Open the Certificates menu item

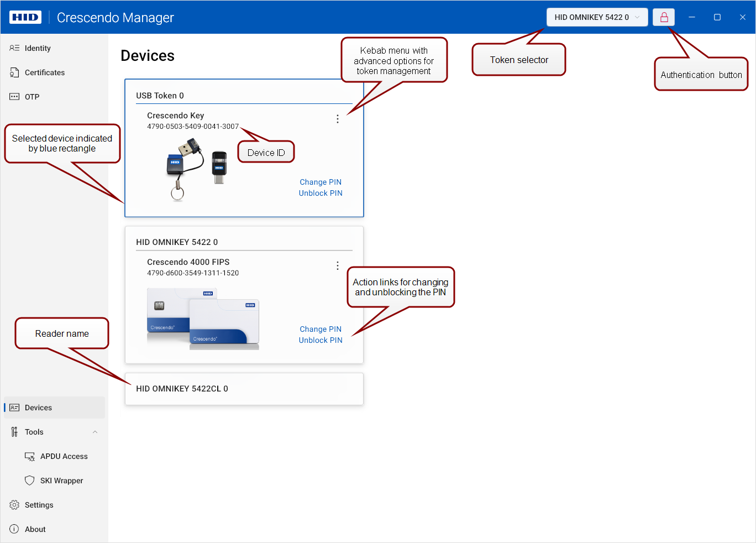click(x=45, y=72)
